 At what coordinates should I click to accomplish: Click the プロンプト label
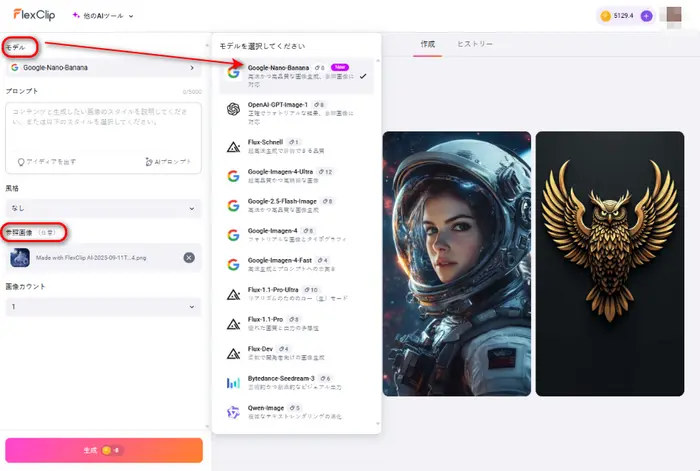22,91
